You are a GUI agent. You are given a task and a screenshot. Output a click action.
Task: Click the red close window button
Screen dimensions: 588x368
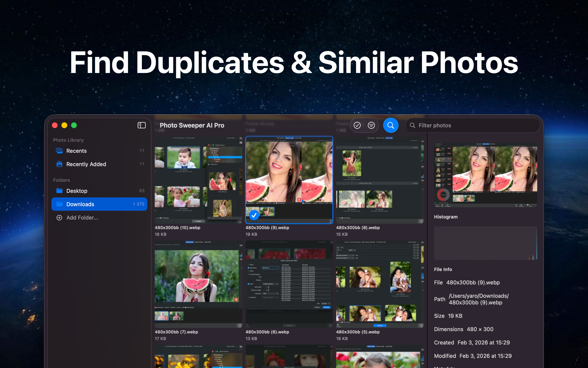pyautogui.click(x=55, y=125)
